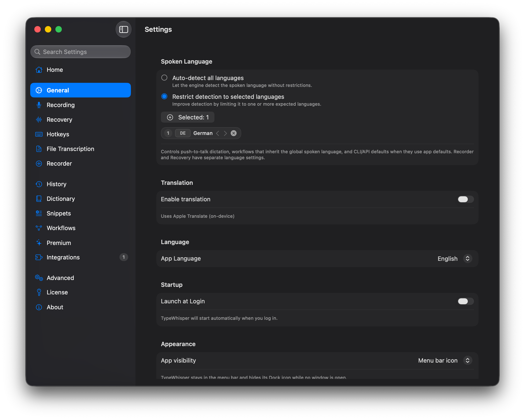This screenshot has width=525, height=420.
Task: Click the Premium sparkle icon
Action: point(39,243)
